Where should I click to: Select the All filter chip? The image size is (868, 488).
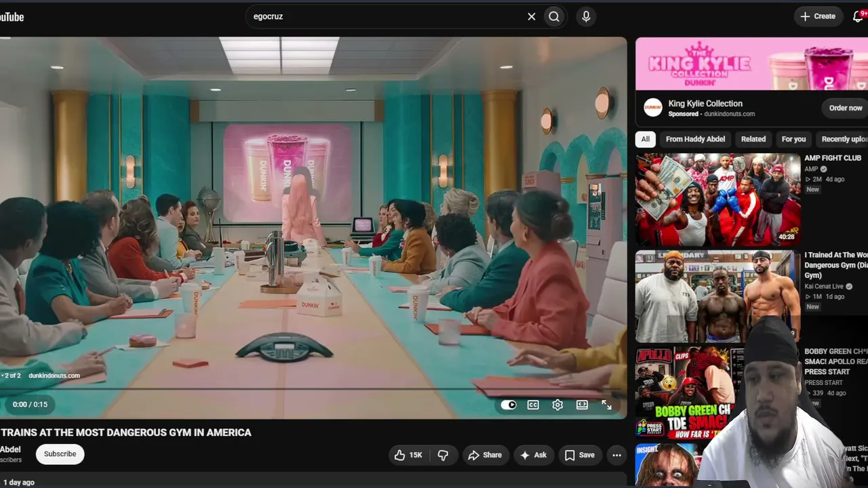(x=646, y=139)
